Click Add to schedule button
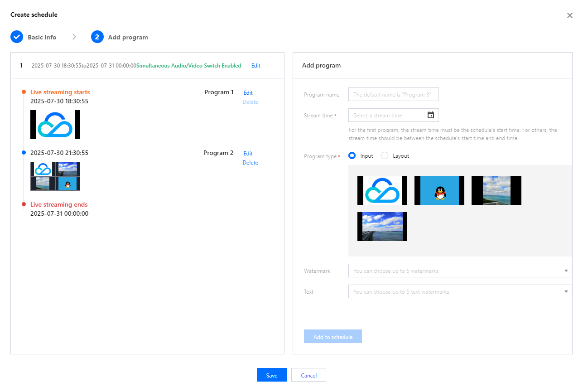Viewport: 583px width, 392px height. [x=333, y=336]
